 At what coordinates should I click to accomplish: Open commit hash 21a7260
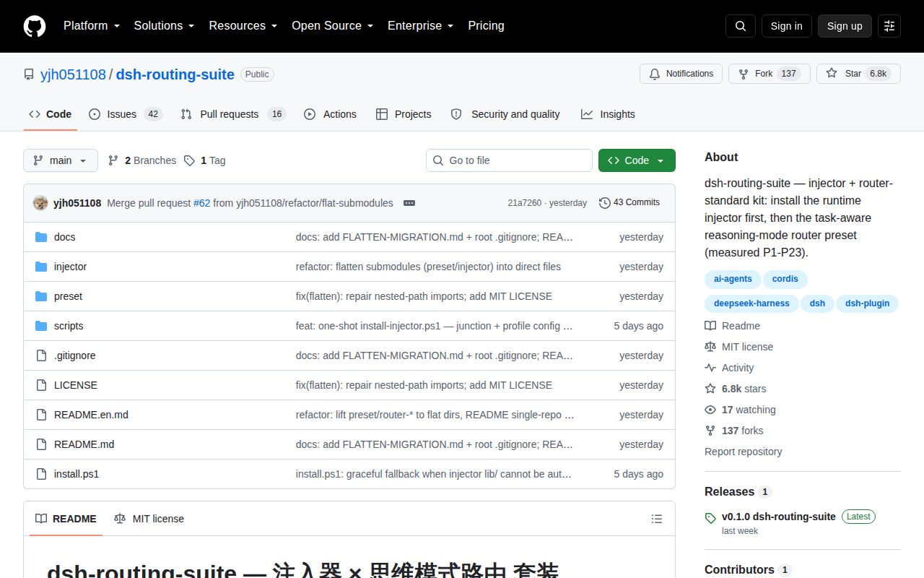[524, 203]
